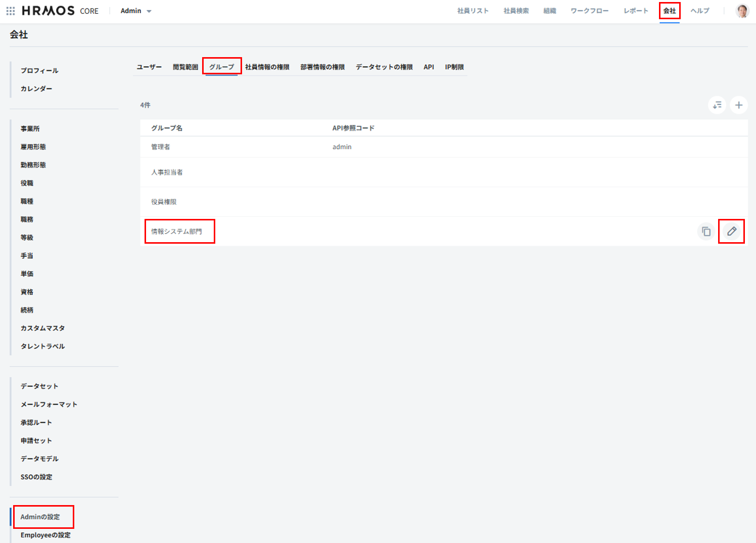Go to 社員リスト in top navigation

[472, 11]
